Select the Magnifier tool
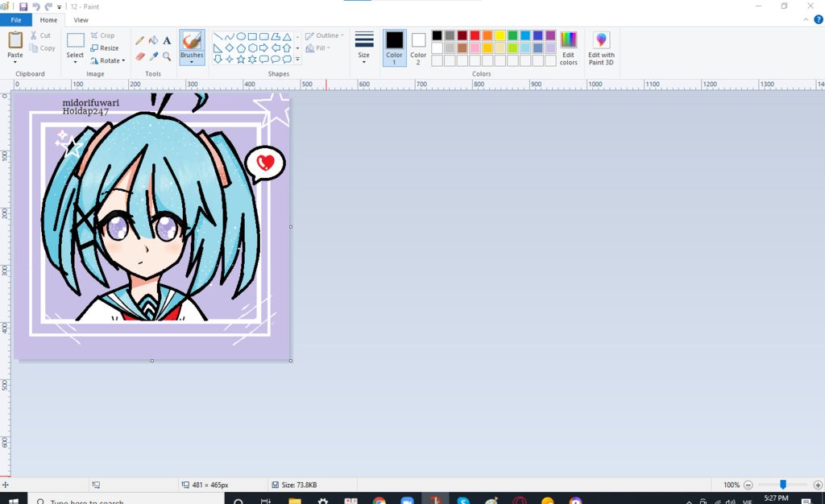 167,56
